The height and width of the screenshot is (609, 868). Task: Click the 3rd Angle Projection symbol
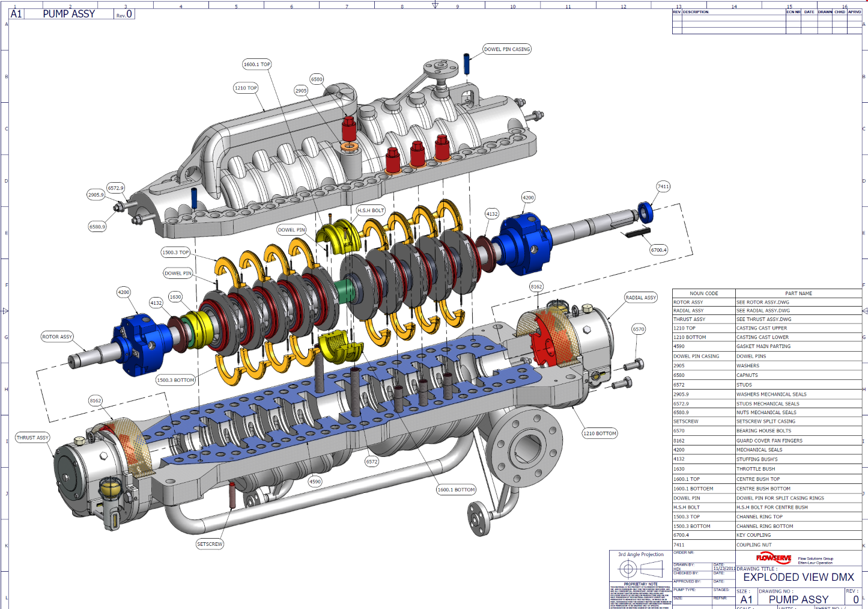coord(641,569)
